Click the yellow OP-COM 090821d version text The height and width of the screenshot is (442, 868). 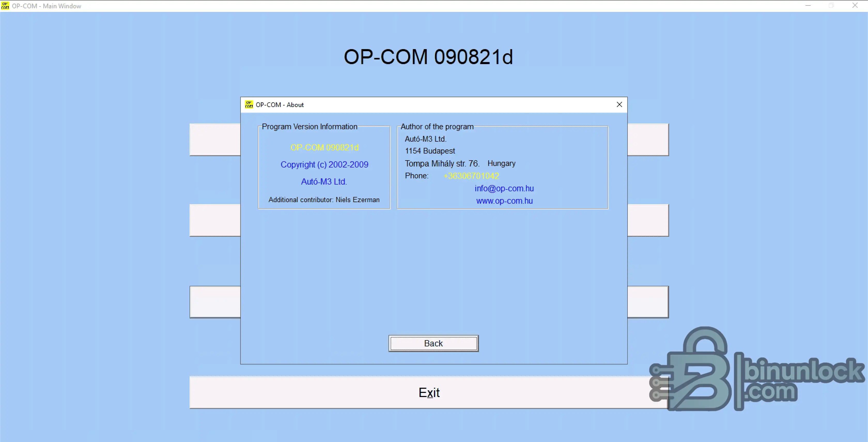(x=324, y=148)
